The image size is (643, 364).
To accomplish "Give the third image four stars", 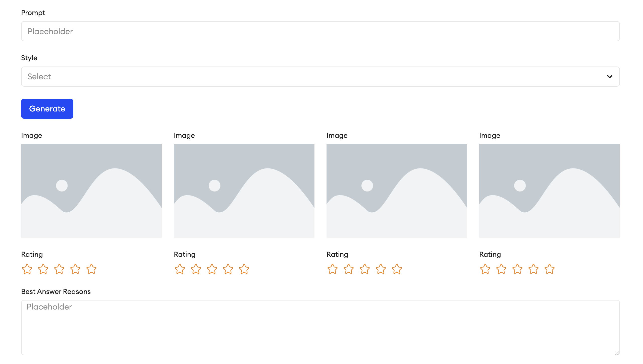I will click(381, 269).
